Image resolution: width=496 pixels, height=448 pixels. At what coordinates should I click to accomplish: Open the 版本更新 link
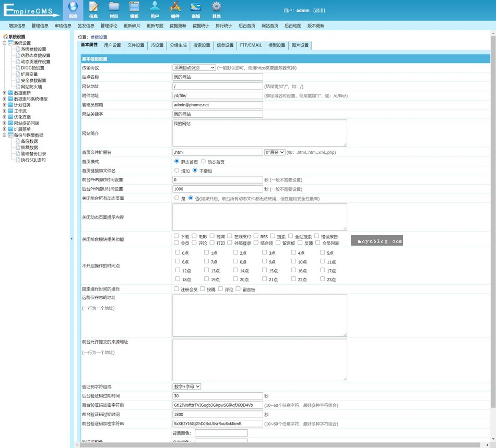point(316,26)
